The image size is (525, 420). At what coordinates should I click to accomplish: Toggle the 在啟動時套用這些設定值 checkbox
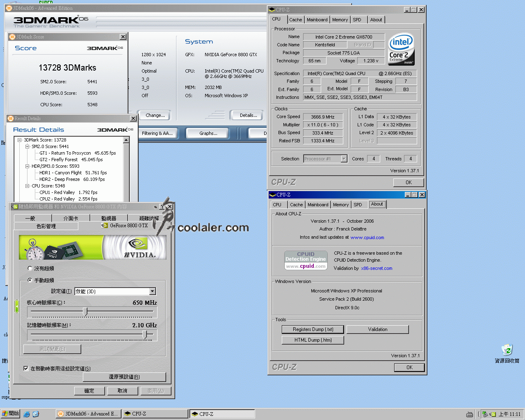coord(26,368)
